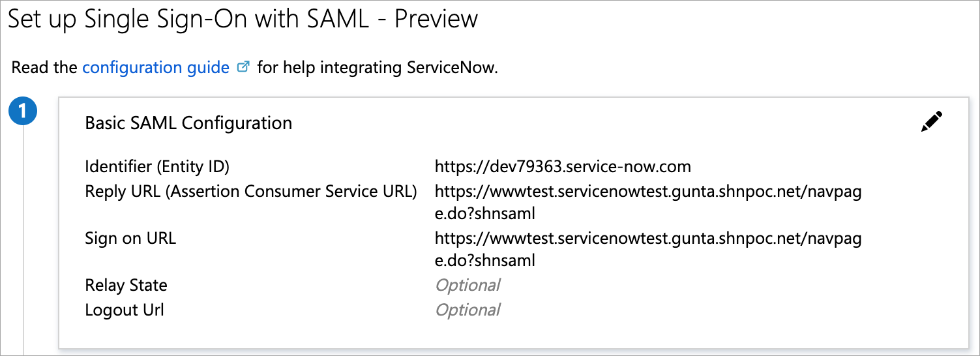Click the Sign on URL label
Screen dimensions: 980x356
point(130,238)
